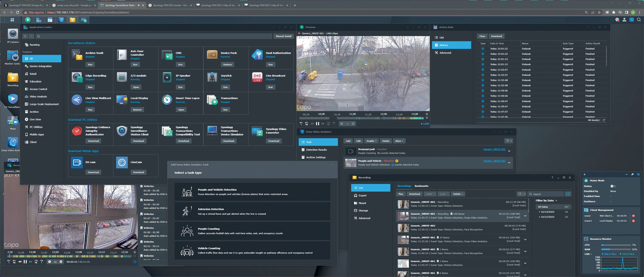
Task: Pause playback in the recording player
Action: (25, 262)
